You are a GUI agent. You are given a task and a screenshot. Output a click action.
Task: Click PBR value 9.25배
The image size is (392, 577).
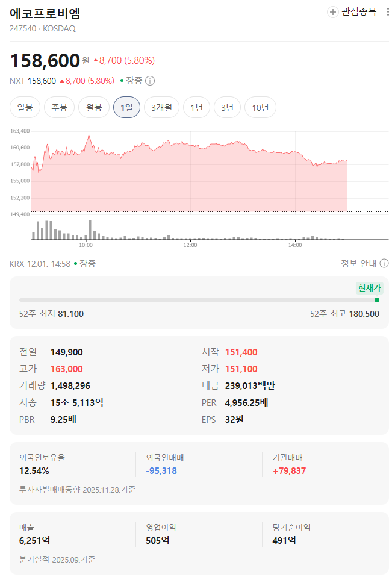tap(63, 420)
